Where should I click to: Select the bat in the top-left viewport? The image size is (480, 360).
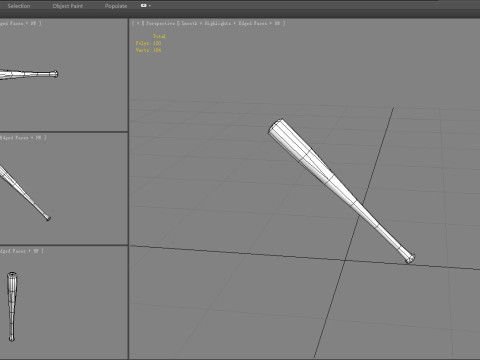pyautogui.click(x=28, y=74)
